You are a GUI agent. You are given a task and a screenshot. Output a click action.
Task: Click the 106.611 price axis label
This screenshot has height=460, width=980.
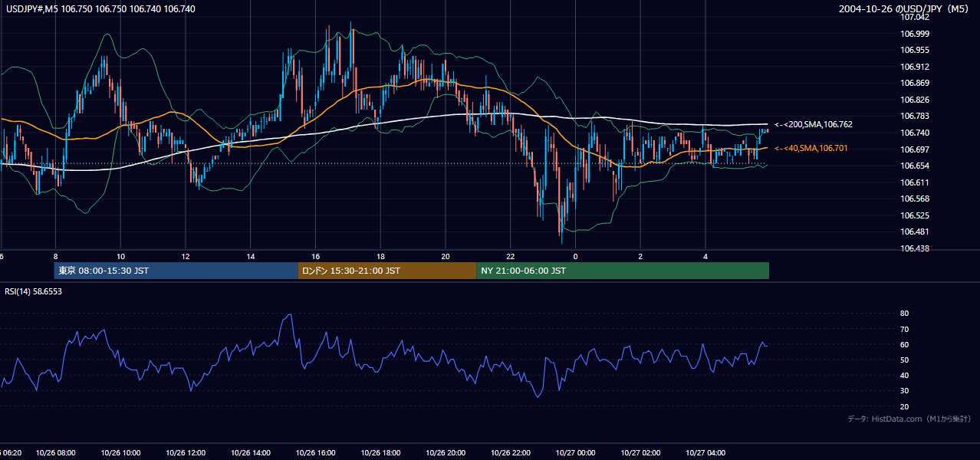point(916,182)
